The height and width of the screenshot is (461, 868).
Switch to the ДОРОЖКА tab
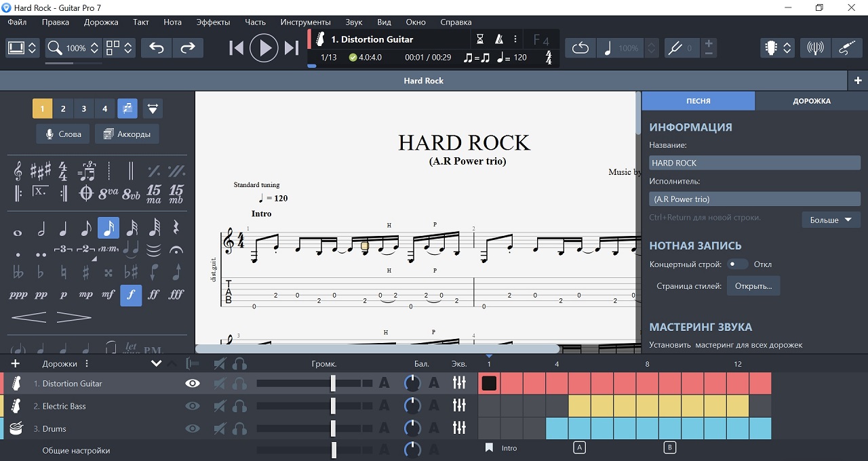click(x=811, y=101)
